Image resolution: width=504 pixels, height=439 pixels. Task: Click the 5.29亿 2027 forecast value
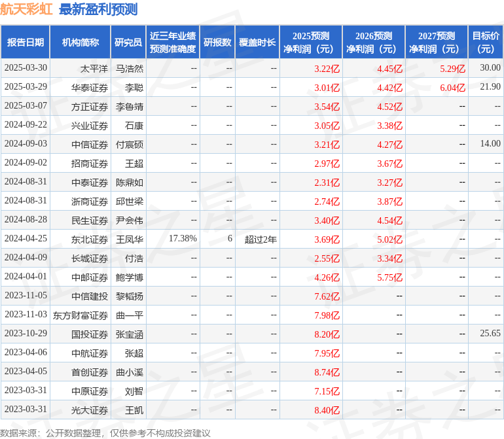[x=452, y=69]
